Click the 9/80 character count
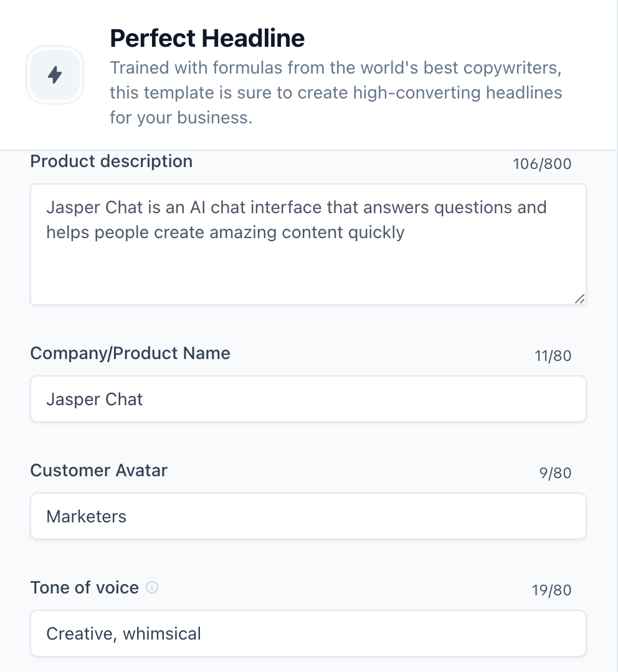The width and height of the screenshot is (618, 672). [x=557, y=473]
